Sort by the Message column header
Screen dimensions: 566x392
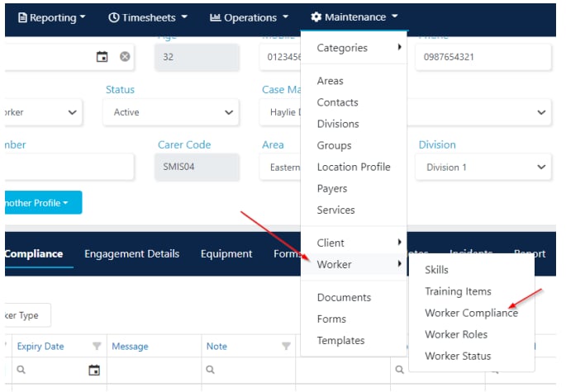130,347
